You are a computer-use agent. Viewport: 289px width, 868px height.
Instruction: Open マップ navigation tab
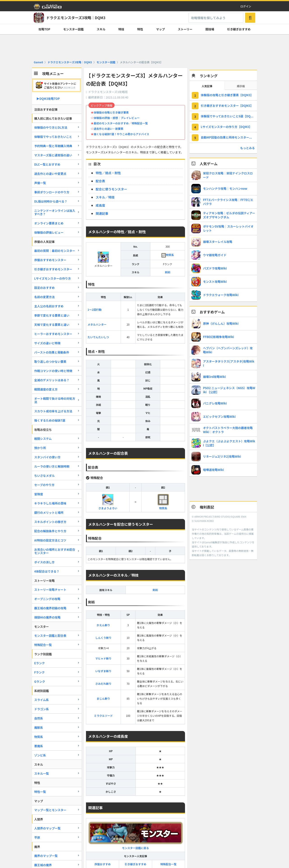160,29
